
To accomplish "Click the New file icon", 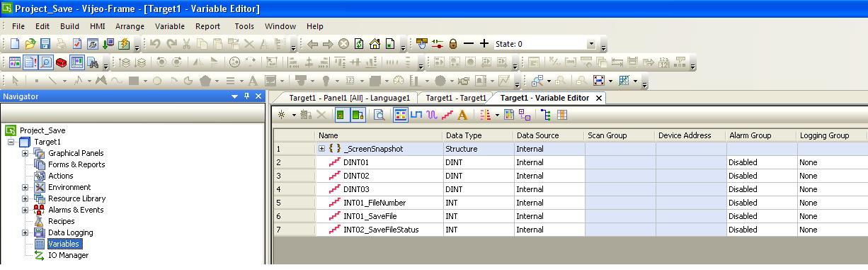I will pyautogui.click(x=14, y=44).
